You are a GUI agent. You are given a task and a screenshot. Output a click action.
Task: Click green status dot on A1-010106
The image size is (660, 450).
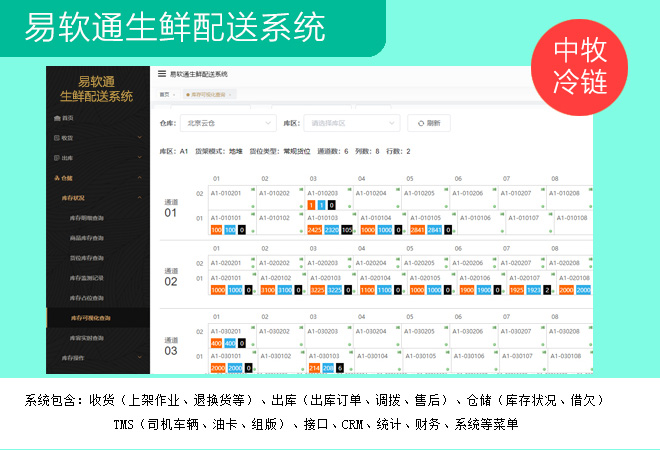point(502,231)
